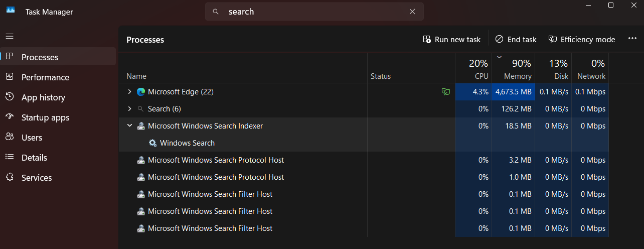
Task: Click inside the search input field
Action: (x=311, y=12)
